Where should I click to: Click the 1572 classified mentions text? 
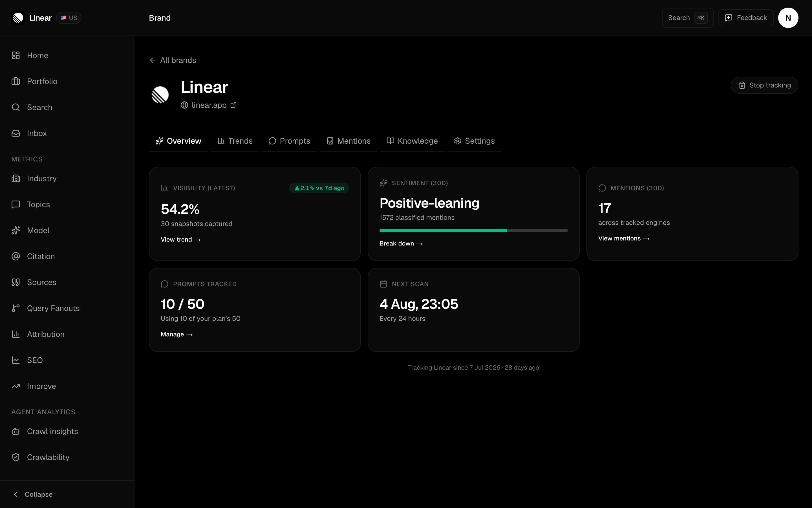pyautogui.click(x=417, y=218)
